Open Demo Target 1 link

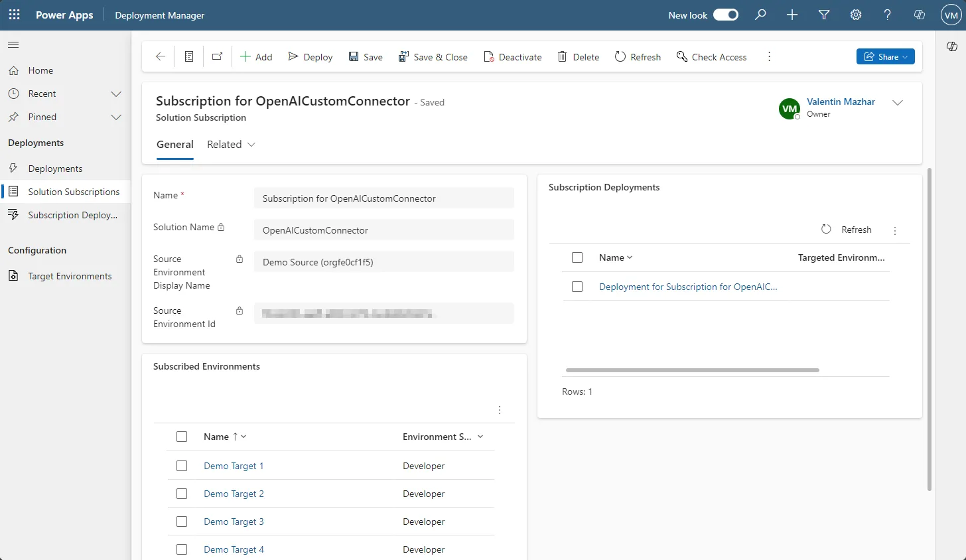click(234, 466)
